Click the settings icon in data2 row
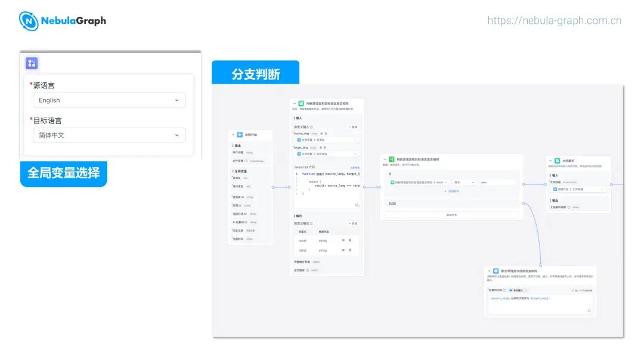 (x=343, y=250)
